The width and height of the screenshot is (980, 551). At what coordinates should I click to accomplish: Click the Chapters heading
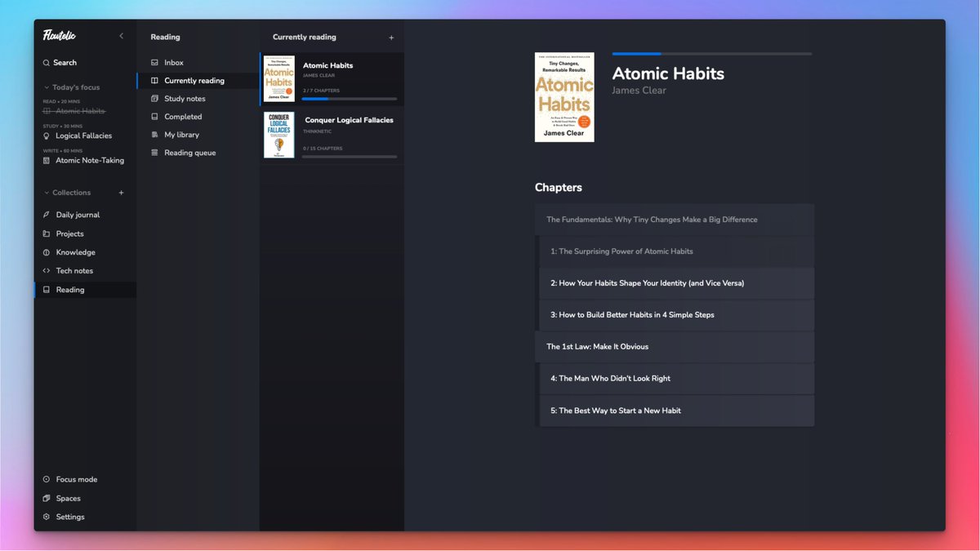[559, 188]
